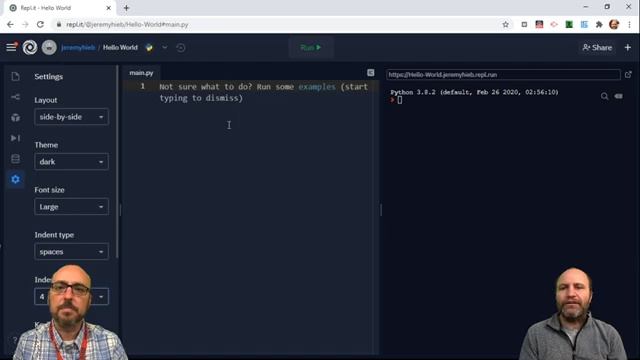
Task: Open the Font size dropdown showing Large
Action: [71, 207]
